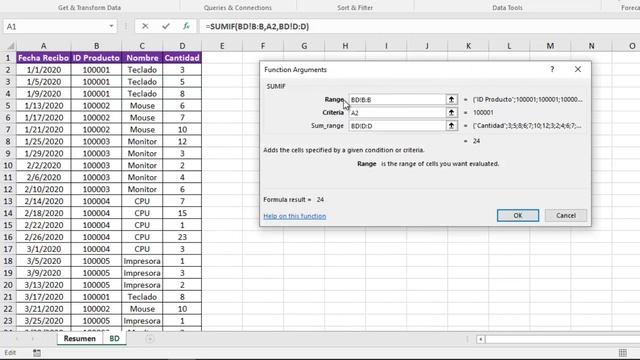The width and height of the screenshot is (640, 360).
Task: Select quantity 23 in row 16
Action: point(182,237)
